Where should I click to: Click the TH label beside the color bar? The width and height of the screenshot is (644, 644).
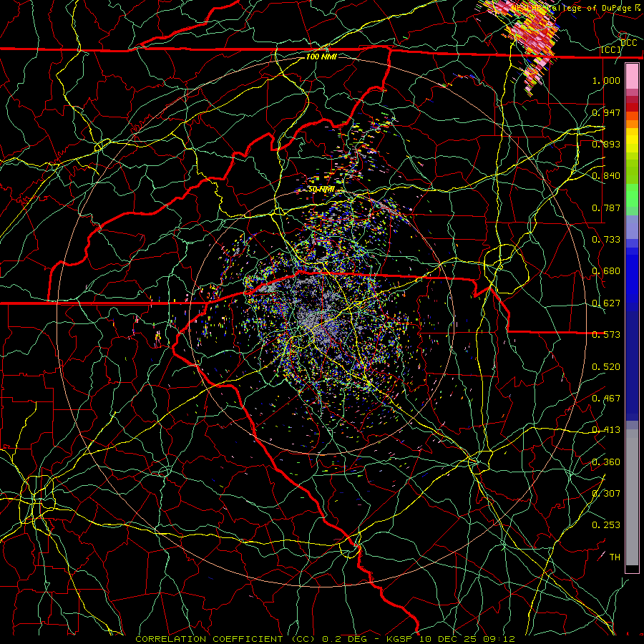pos(615,557)
